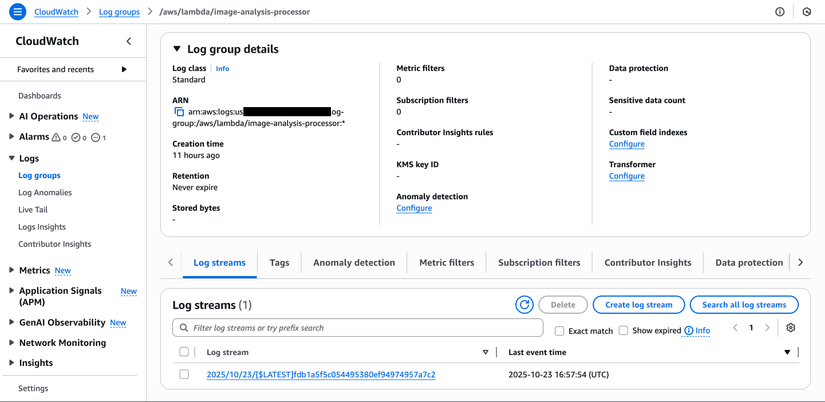Open Dashboards in the sidebar
Viewport: 825px width, 402px height.
(x=39, y=96)
